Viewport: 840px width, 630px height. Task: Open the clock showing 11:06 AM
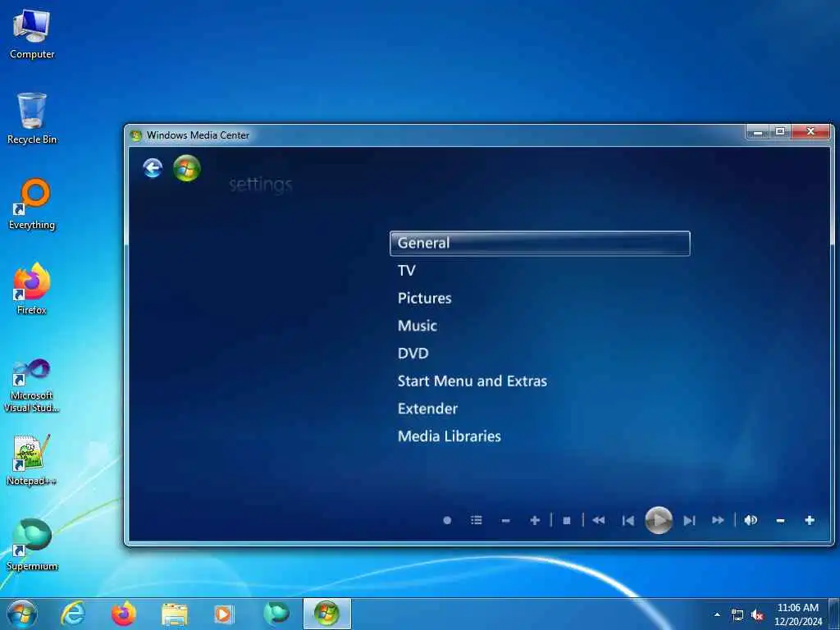[x=797, y=614]
